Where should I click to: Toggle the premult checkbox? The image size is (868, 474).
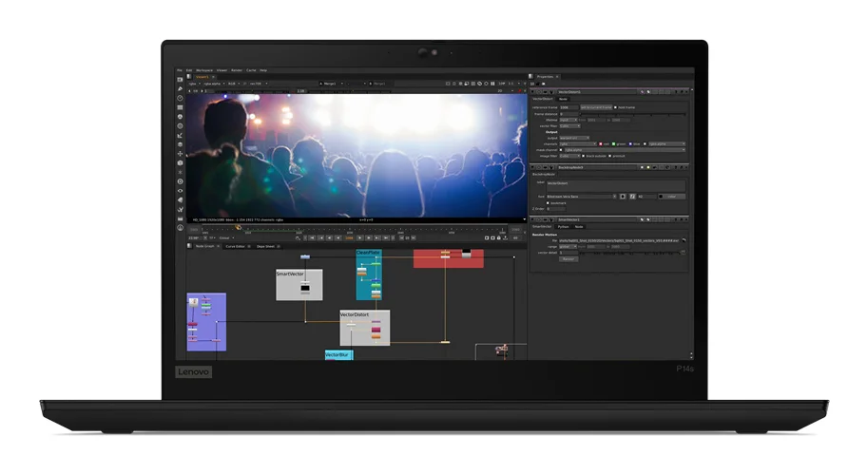click(x=610, y=156)
